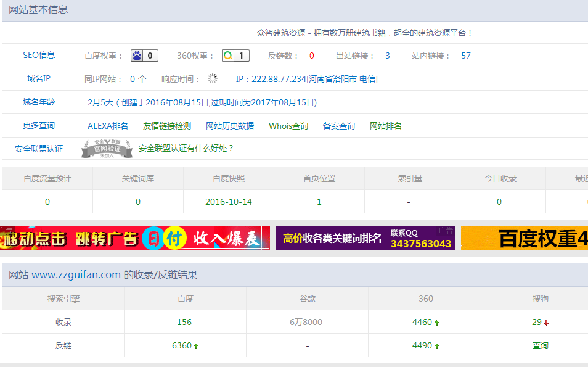588x367 pixels.
Task: Click the 百度收录 value 156
Action: click(184, 322)
